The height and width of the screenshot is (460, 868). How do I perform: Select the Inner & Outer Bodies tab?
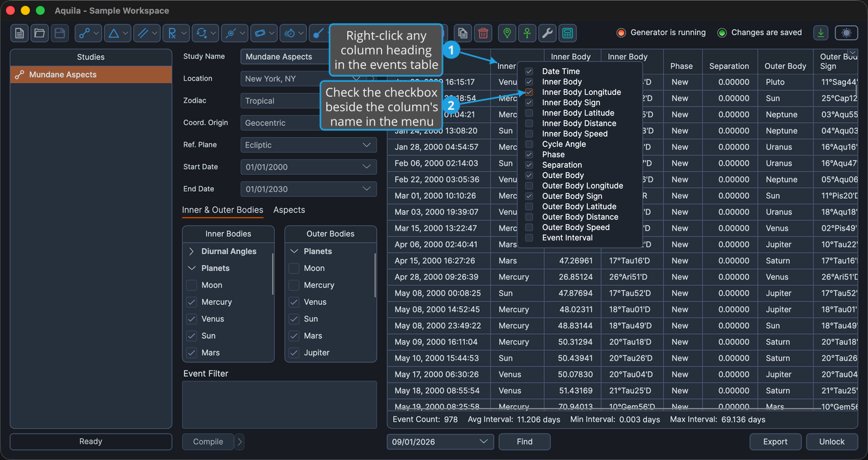222,210
